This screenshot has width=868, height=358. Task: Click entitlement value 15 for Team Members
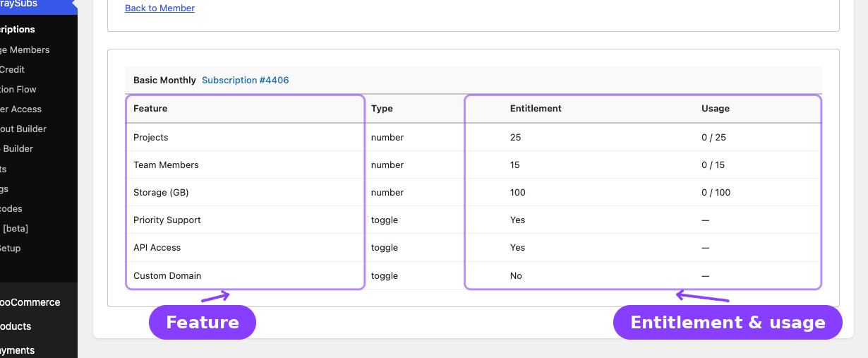(x=515, y=165)
